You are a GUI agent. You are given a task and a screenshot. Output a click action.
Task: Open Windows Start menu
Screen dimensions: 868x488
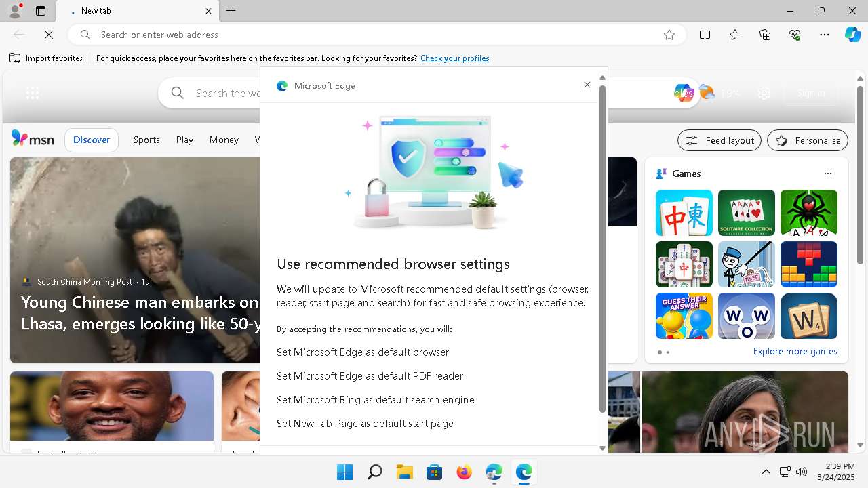tap(344, 472)
